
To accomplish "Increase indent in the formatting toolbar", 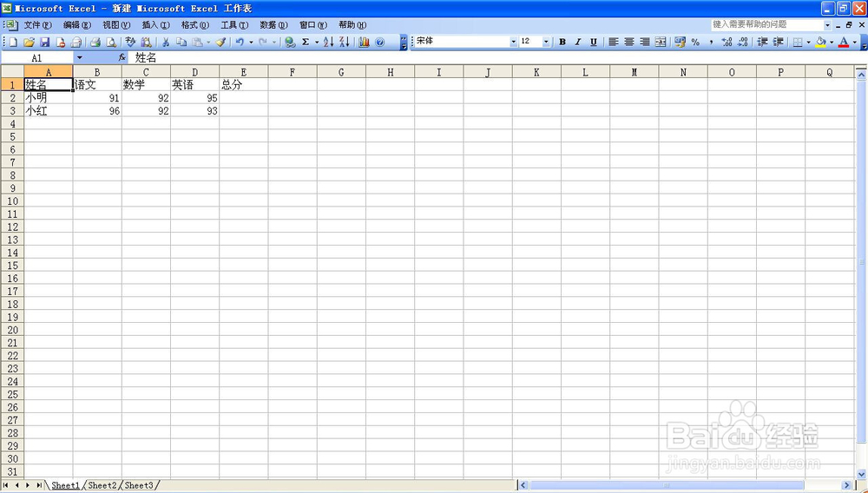I will 779,42.
